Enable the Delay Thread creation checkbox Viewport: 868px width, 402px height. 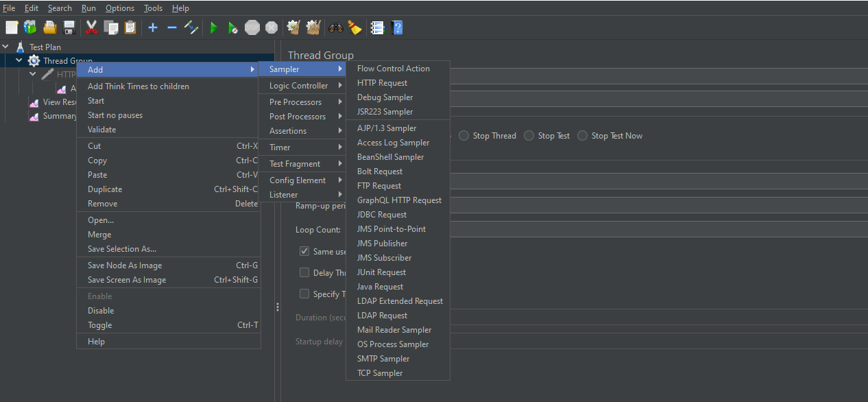(304, 272)
